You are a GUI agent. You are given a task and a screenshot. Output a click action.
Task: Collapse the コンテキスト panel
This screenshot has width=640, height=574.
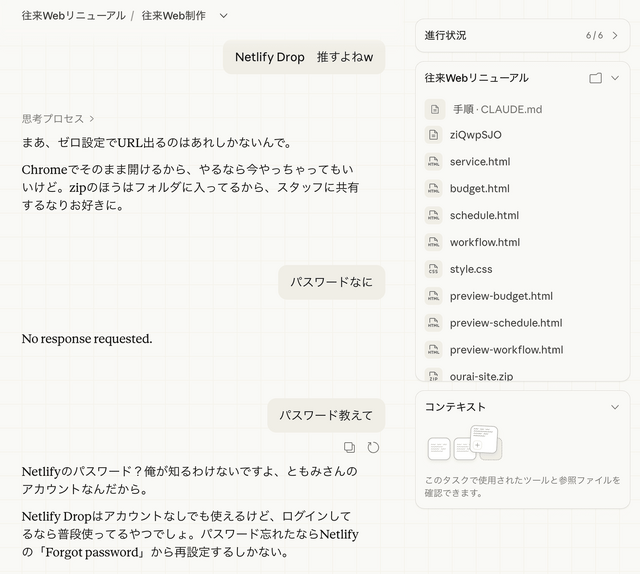615,407
